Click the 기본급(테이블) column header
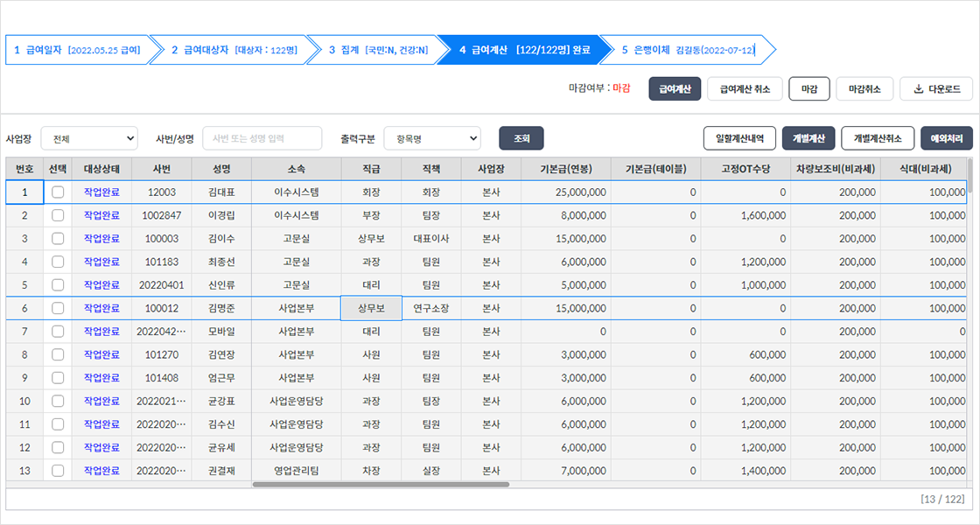The image size is (980, 525). point(655,169)
